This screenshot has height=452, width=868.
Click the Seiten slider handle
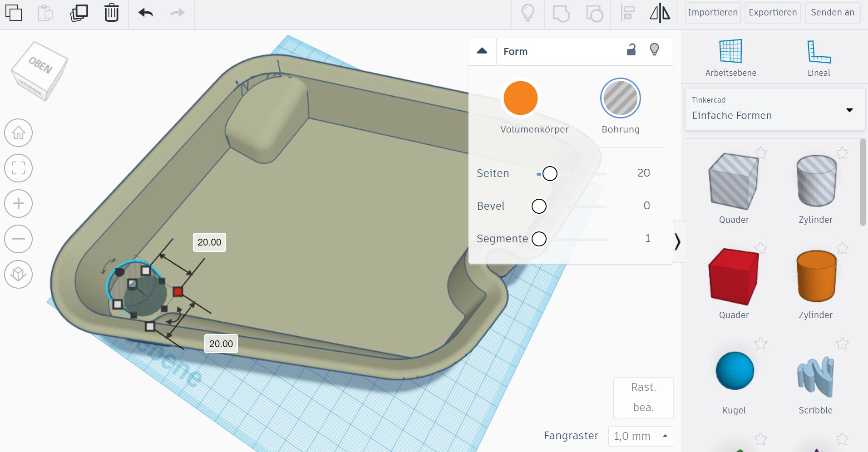pos(550,173)
